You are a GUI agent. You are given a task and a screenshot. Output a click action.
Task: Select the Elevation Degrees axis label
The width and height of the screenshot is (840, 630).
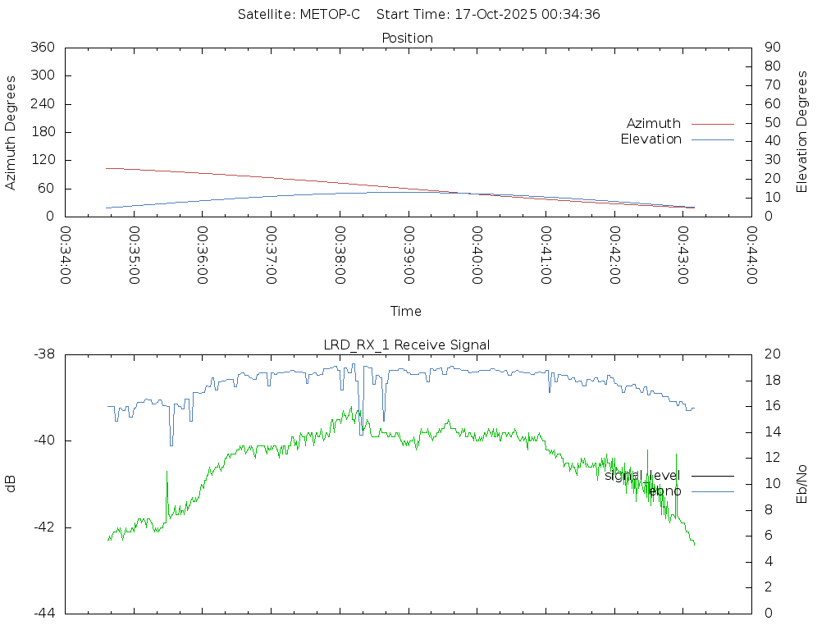click(x=802, y=132)
